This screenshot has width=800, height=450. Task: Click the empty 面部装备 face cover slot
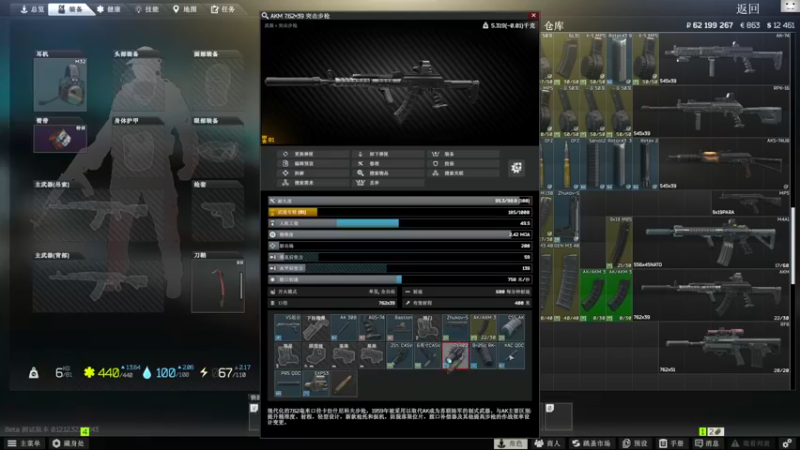(x=218, y=85)
